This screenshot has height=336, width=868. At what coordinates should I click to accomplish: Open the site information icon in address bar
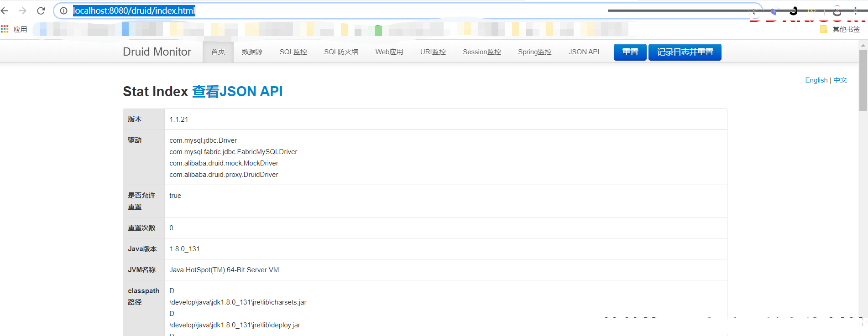pos(64,10)
